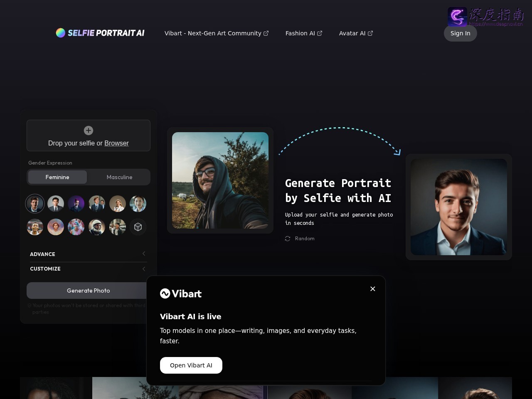Pick the dice icon for a random style
The width and height of the screenshot is (532, 399).
tap(138, 227)
